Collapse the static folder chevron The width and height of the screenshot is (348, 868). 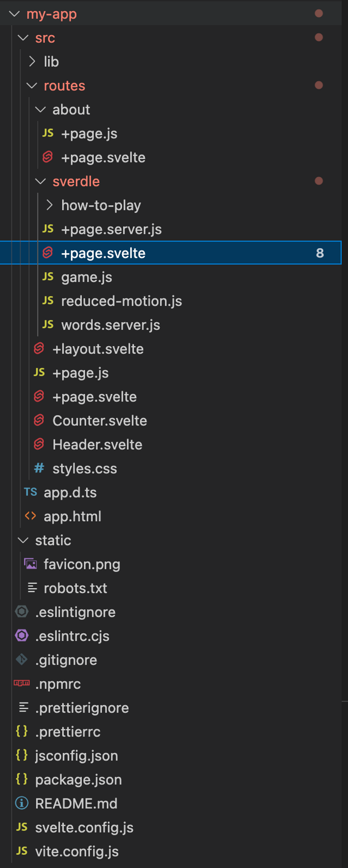tap(23, 540)
